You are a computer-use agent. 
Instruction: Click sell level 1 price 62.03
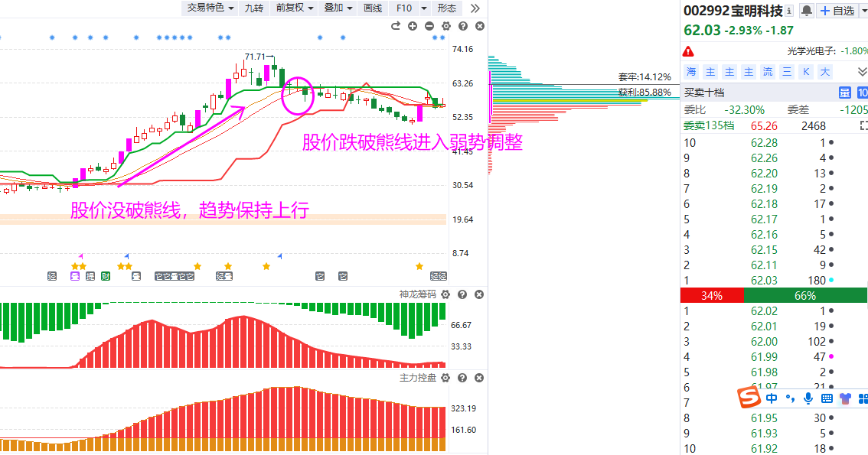[764, 281]
